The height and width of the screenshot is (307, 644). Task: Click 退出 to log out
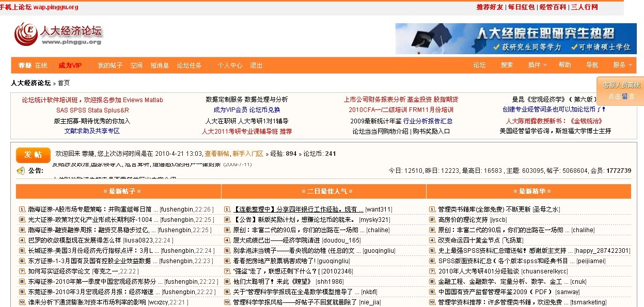point(256,66)
